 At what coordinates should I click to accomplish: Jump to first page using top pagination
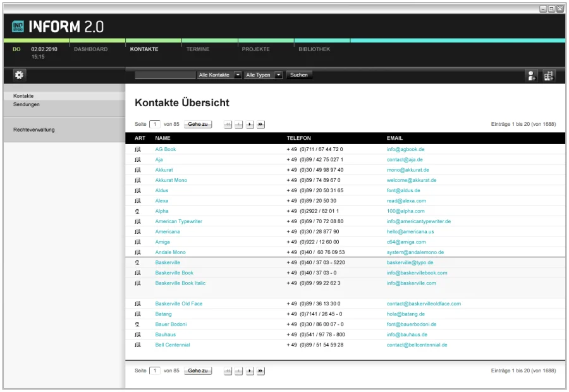pos(228,125)
